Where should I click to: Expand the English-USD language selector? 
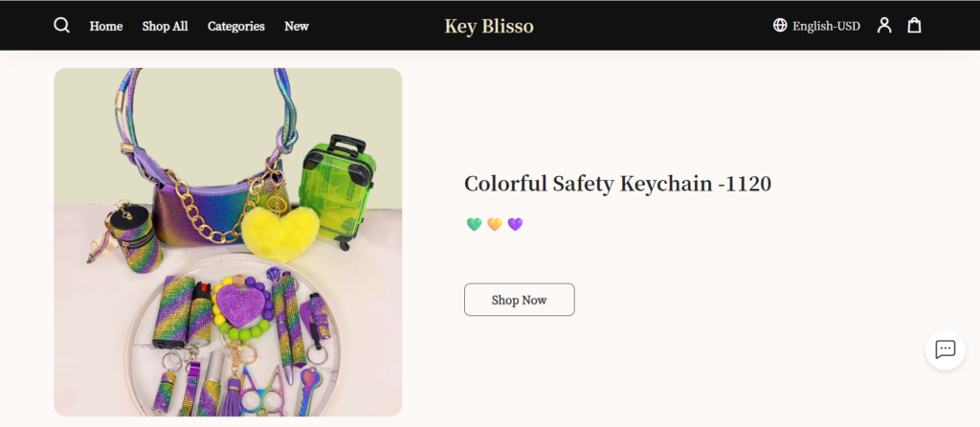[816, 26]
